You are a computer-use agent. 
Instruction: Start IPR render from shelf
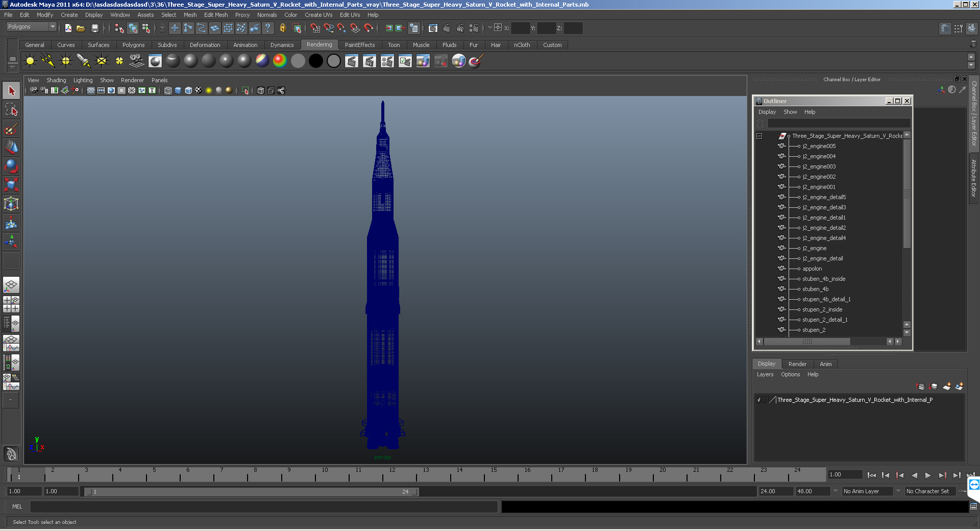click(370, 61)
